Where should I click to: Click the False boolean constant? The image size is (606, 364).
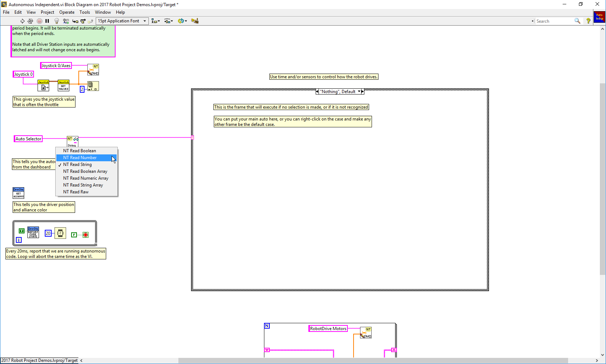pyautogui.click(x=74, y=235)
